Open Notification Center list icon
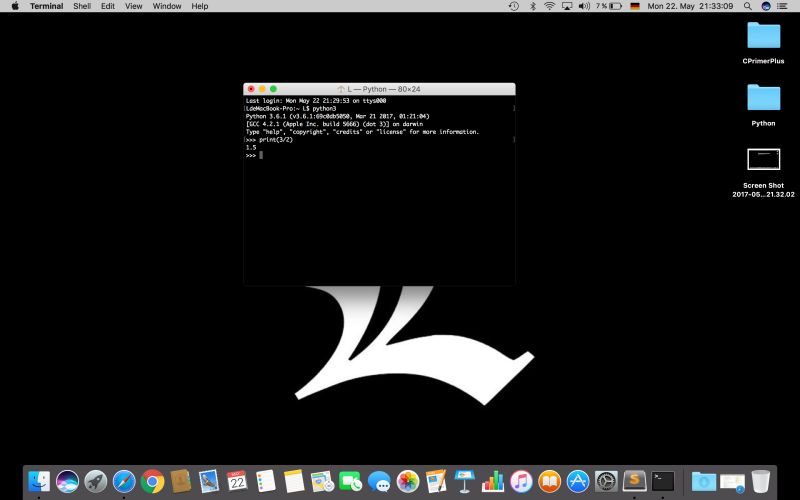This screenshot has width=800, height=500. click(x=783, y=6)
